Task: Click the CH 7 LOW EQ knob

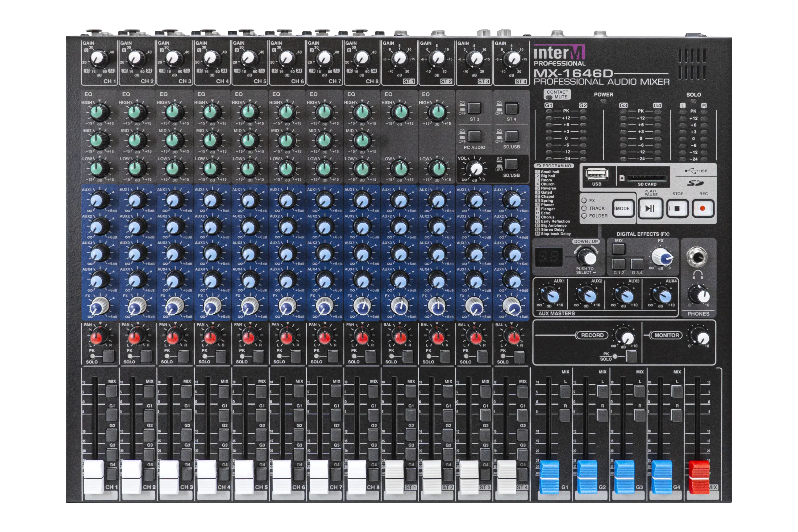Action: click(x=324, y=168)
